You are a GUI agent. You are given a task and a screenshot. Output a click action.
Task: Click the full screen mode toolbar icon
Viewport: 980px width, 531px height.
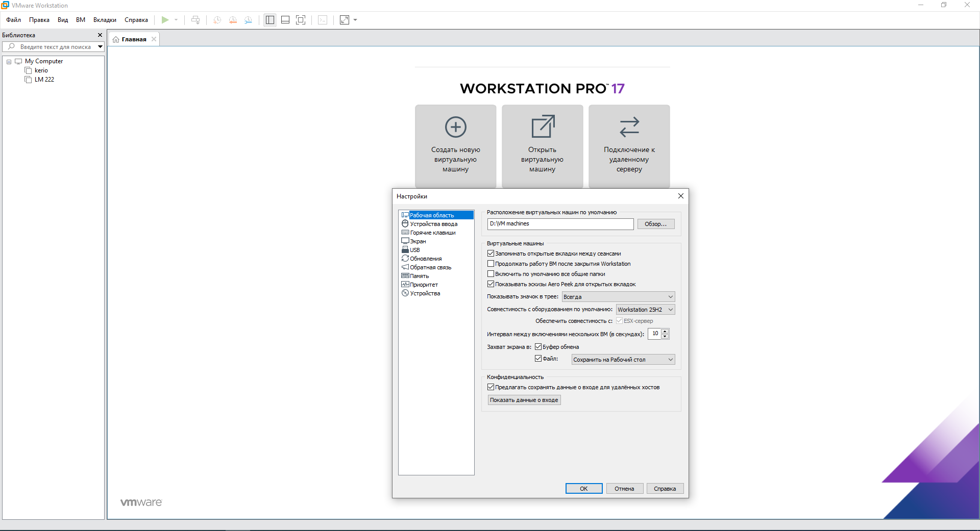[x=301, y=20]
